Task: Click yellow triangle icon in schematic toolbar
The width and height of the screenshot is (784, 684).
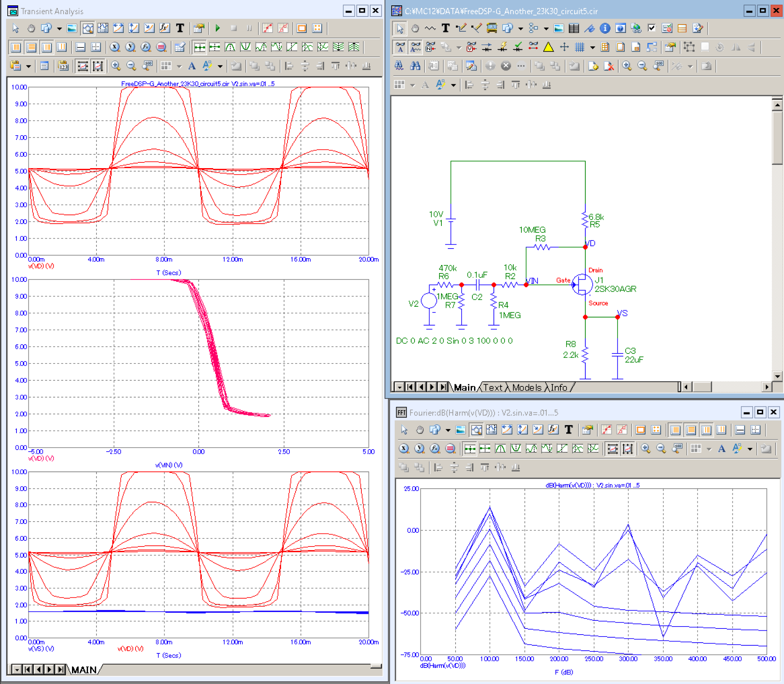Action: pyautogui.click(x=549, y=47)
